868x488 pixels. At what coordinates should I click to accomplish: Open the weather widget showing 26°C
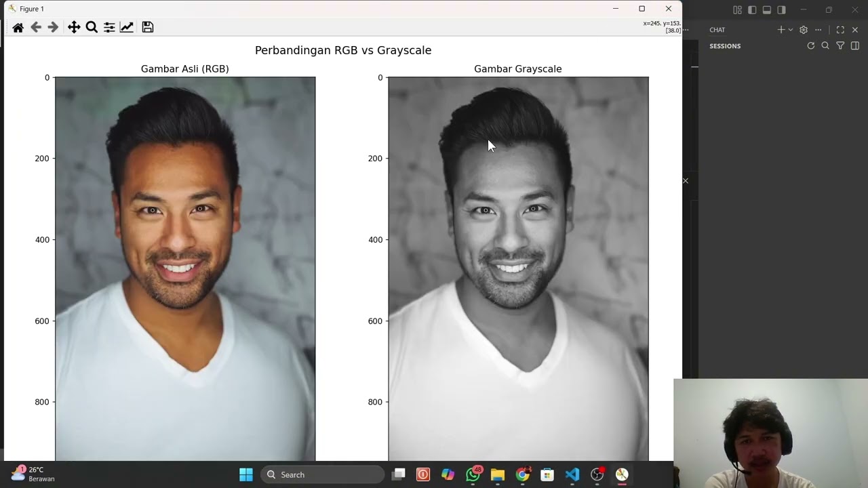33,474
